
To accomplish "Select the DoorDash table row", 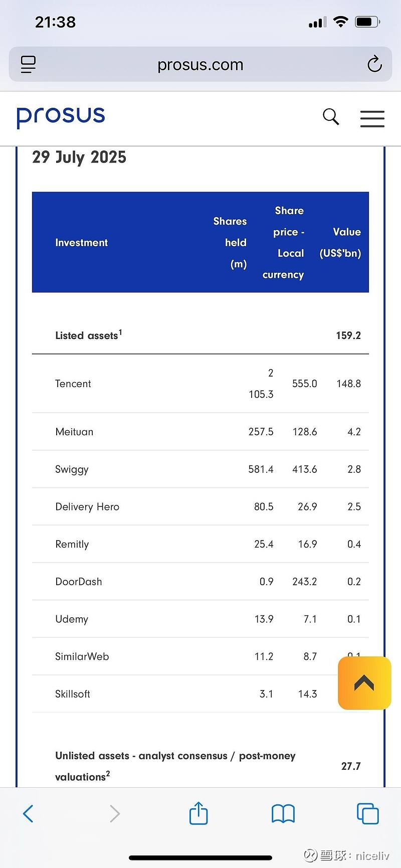I will (78, 581).
